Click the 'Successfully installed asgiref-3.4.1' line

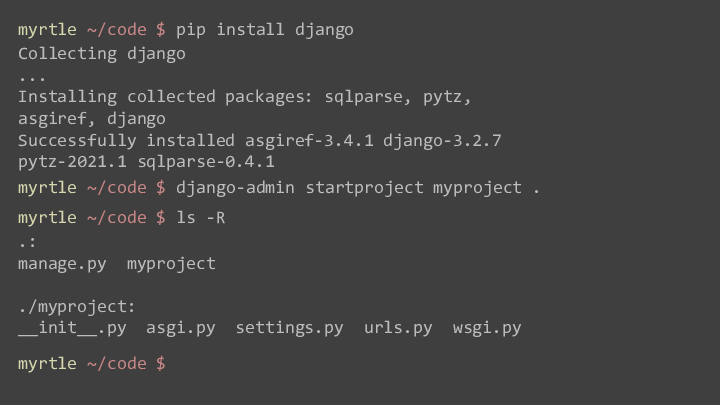[196, 141]
